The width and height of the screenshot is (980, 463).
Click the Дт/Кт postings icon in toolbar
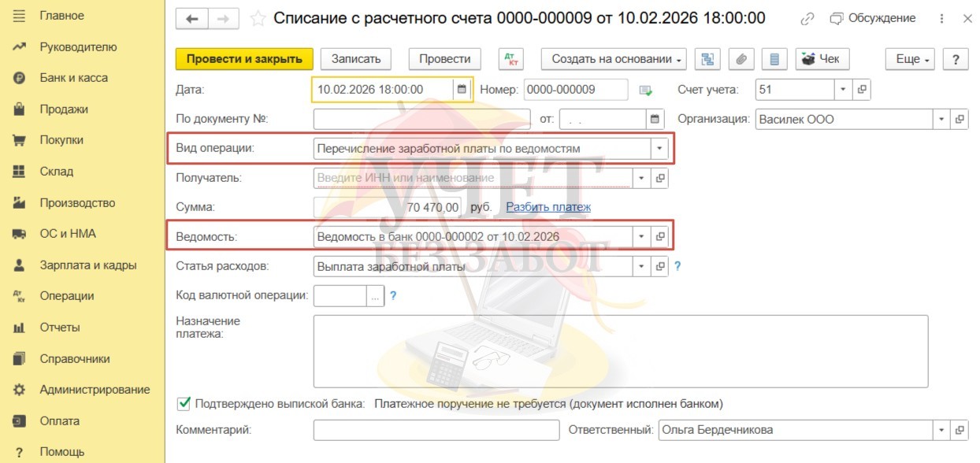pyautogui.click(x=511, y=59)
